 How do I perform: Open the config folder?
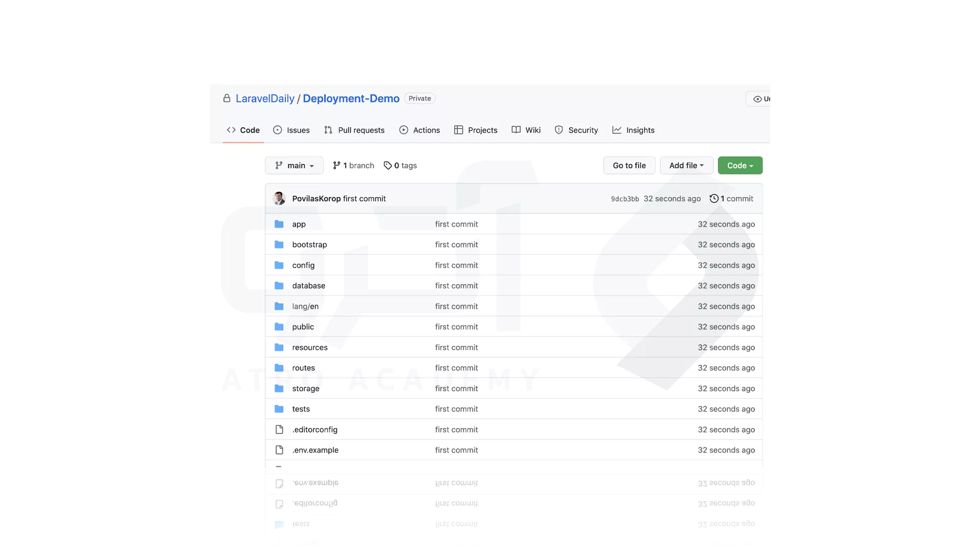[x=303, y=265]
